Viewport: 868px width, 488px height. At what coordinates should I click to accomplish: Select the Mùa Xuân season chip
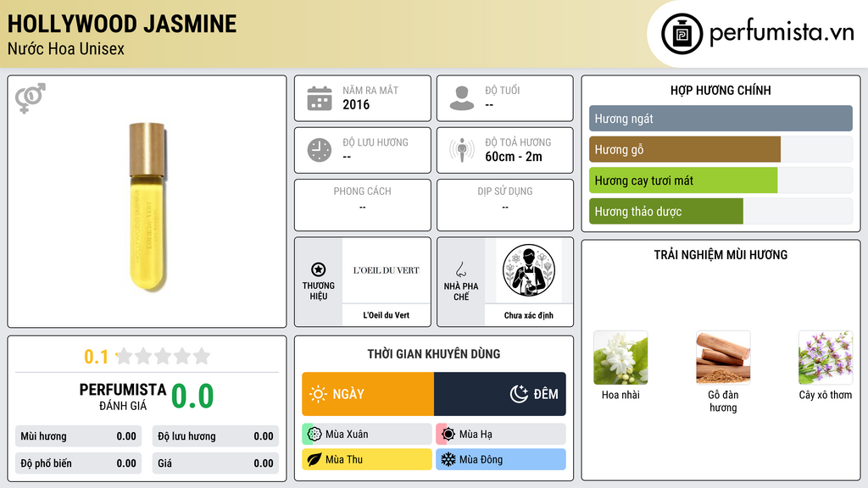click(367, 435)
